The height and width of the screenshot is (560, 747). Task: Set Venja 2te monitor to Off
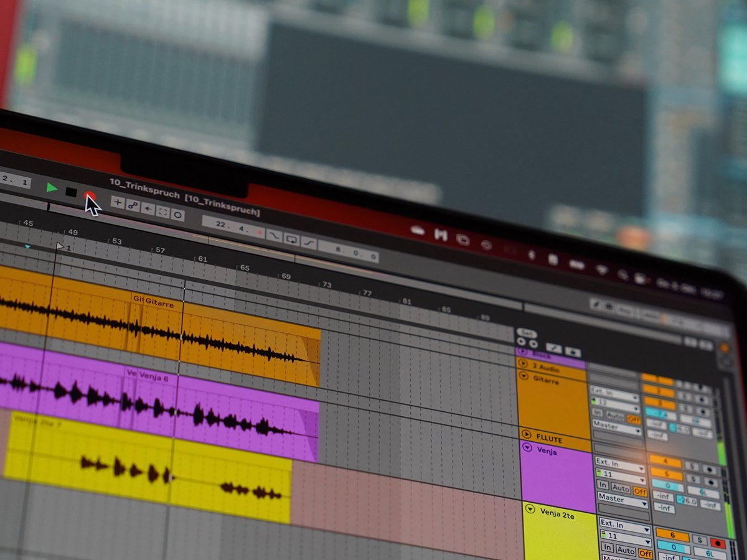[x=646, y=554]
